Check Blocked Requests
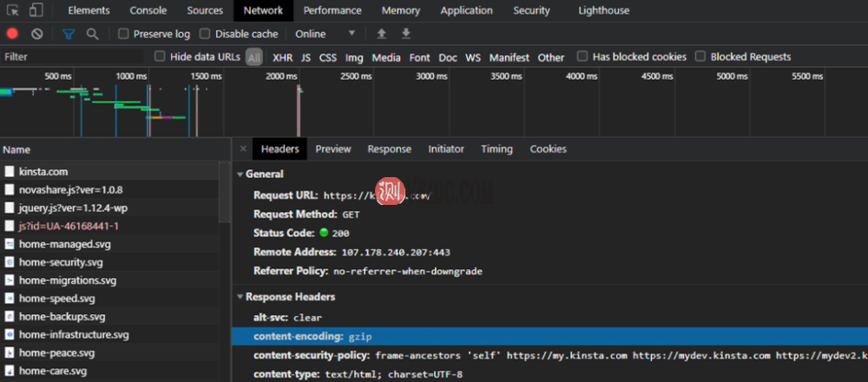868x382 pixels. pos(700,56)
